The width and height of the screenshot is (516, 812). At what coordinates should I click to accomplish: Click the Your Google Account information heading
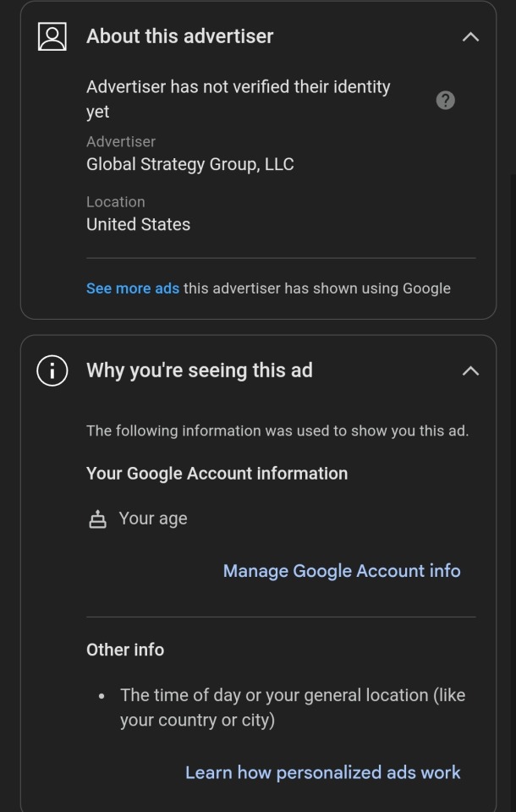[x=217, y=474]
